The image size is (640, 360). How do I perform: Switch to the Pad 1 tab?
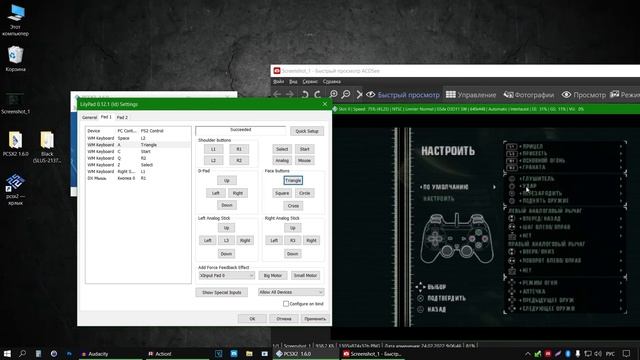pos(106,117)
